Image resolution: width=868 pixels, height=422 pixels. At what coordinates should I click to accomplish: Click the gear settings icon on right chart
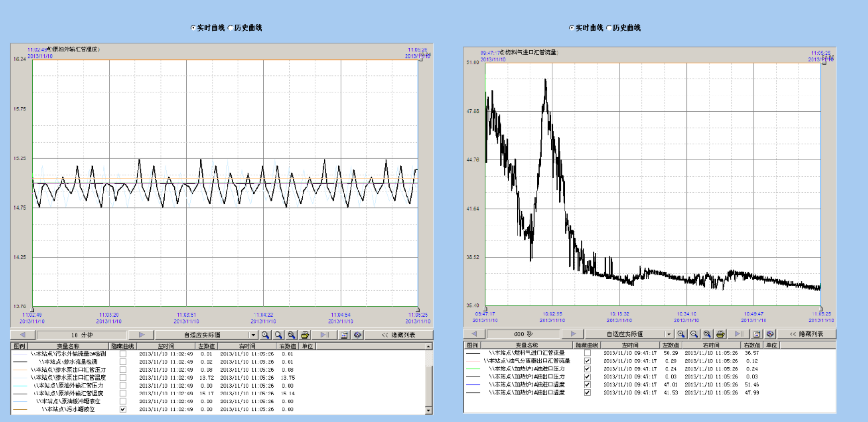[770, 334]
